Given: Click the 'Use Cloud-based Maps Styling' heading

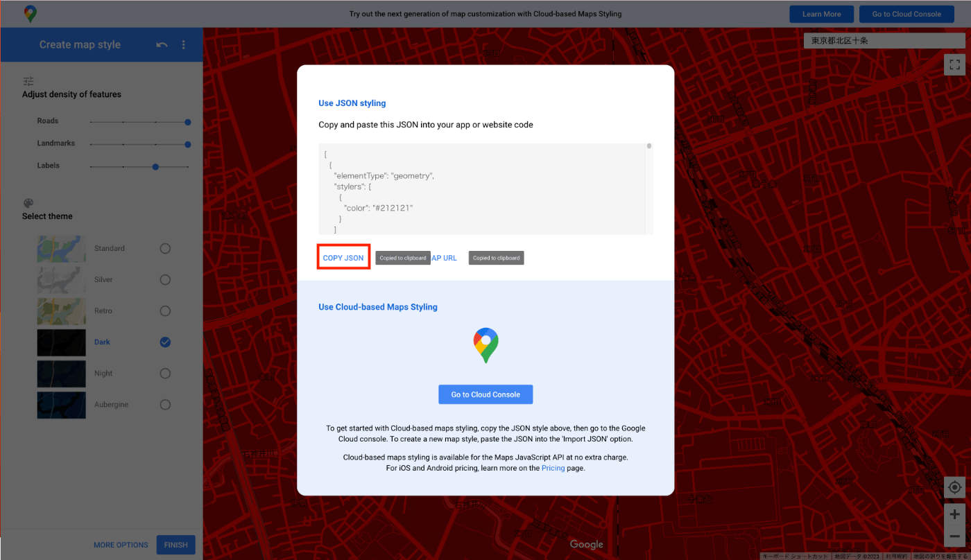Looking at the screenshot, I should [378, 307].
